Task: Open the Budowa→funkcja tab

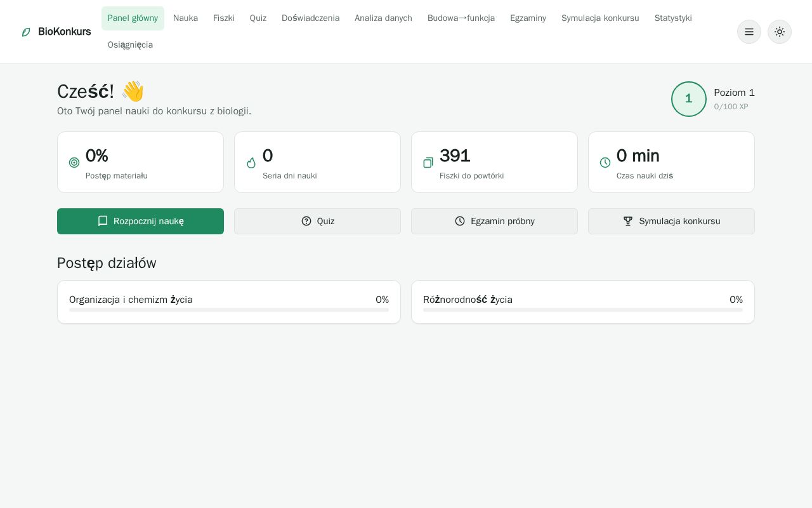Action: (x=461, y=18)
